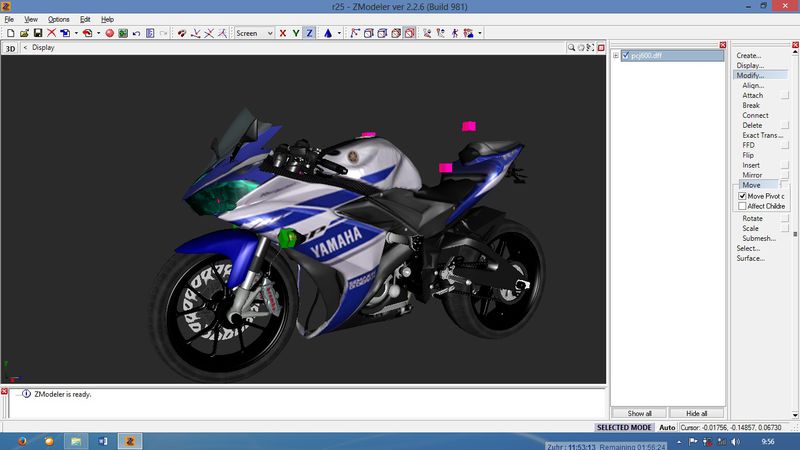This screenshot has width=800, height=450.
Task: Click the redo arrow toolbar icon
Action: tap(163, 33)
